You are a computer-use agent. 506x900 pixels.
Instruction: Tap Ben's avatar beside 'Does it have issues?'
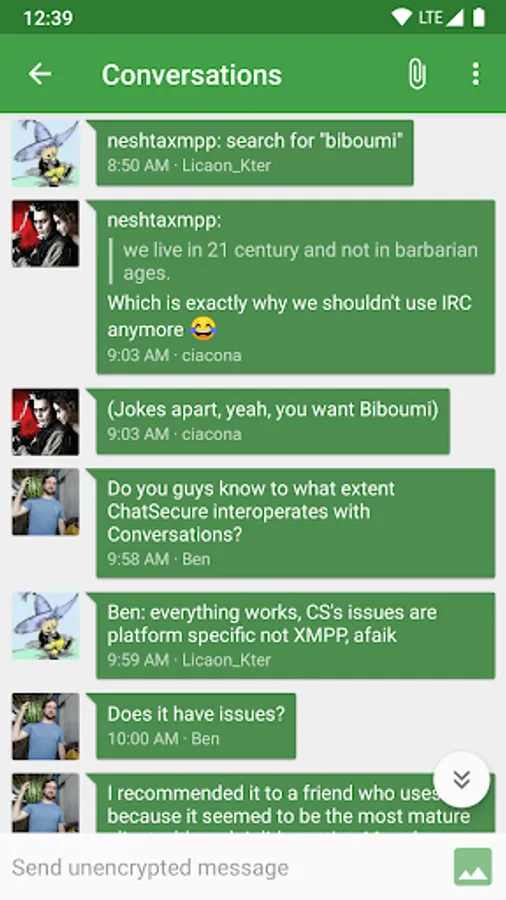[x=46, y=727]
